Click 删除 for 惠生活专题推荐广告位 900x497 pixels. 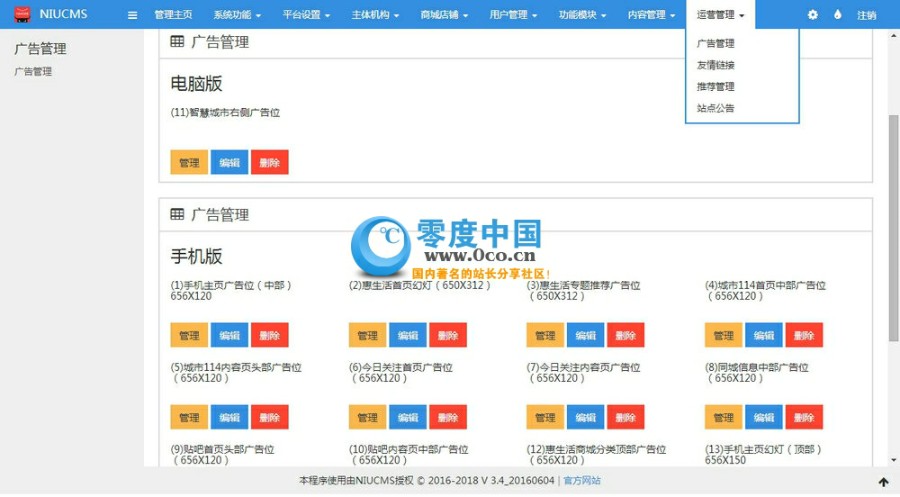(x=626, y=335)
